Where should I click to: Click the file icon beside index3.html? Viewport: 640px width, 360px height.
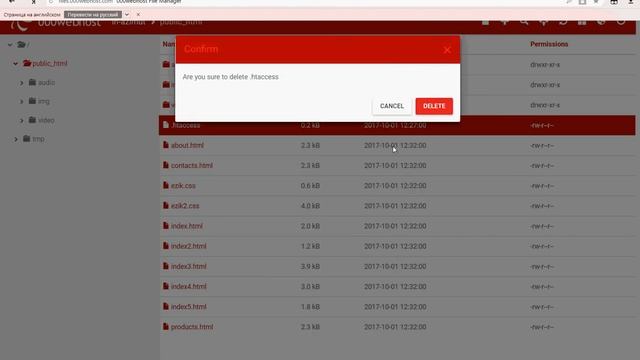click(166, 266)
